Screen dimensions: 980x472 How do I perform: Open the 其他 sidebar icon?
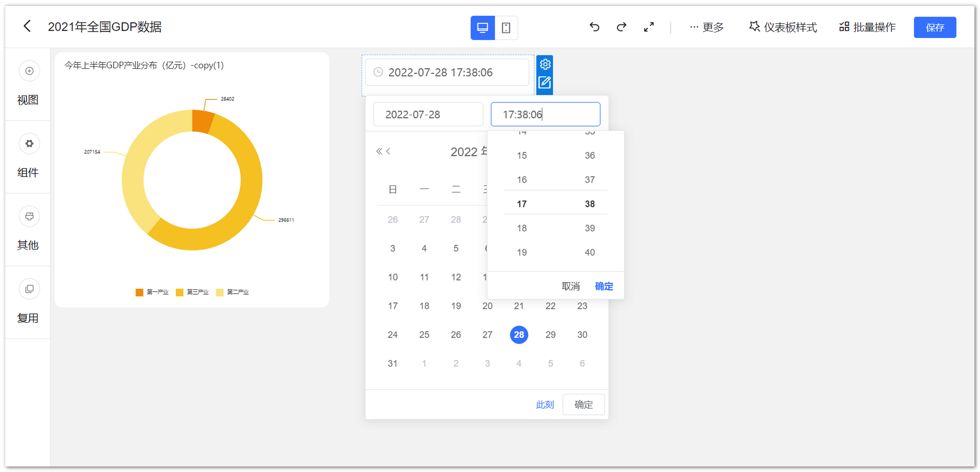tap(29, 216)
